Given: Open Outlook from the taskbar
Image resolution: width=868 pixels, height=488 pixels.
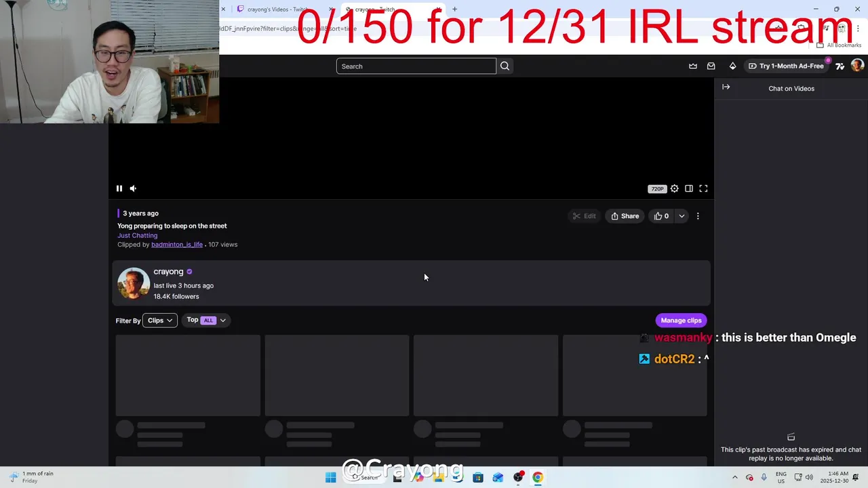Looking at the screenshot, I should 498,477.
